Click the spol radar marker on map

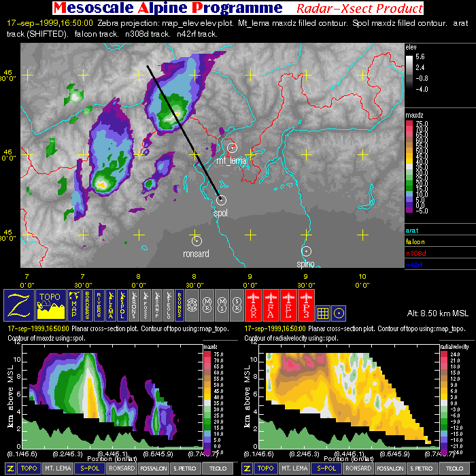click(222, 200)
